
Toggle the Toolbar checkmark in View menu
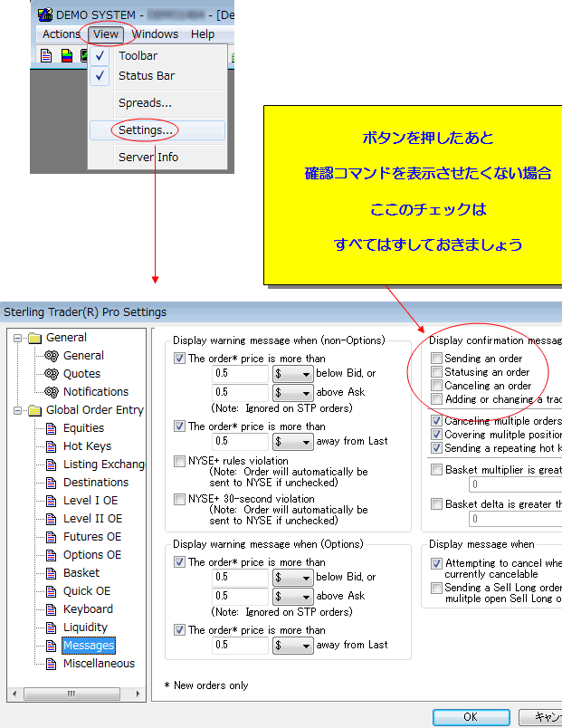[100, 56]
